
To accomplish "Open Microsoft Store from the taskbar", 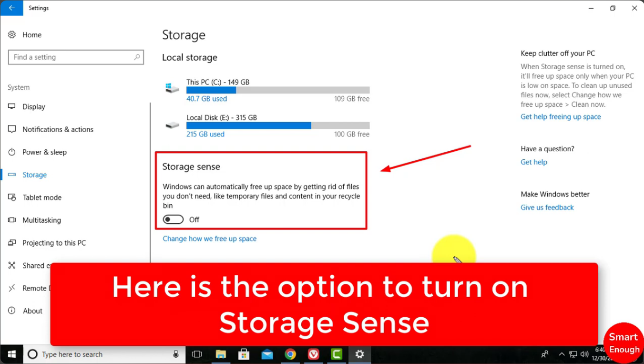I will (x=244, y=354).
